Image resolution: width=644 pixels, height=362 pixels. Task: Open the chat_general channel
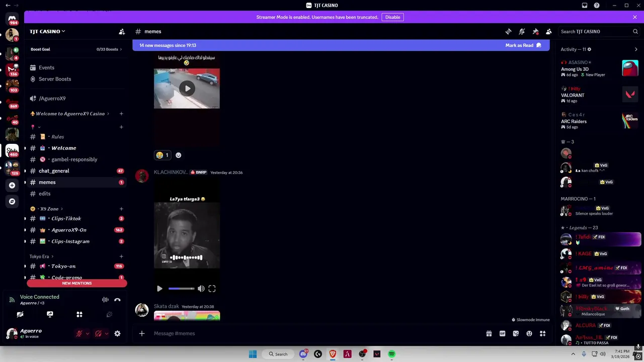coord(75,171)
